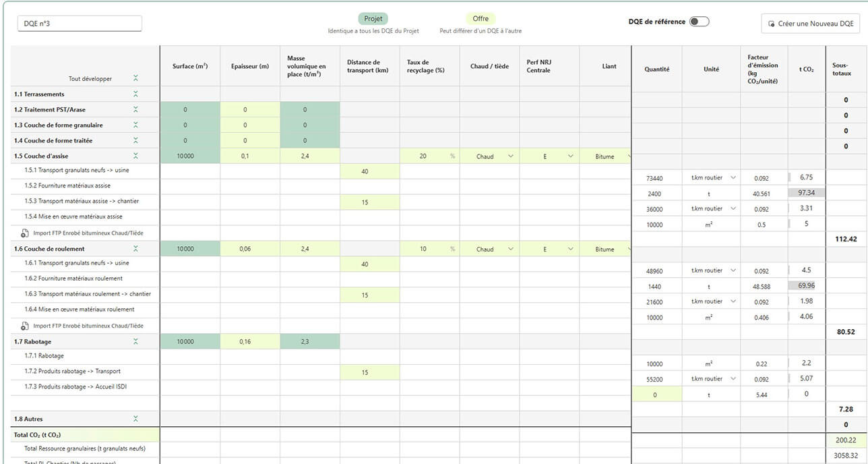Edit quantity 0 for Produits rabotage Accueil ISDI
The image size is (868, 464).
[x=656, y=395]
